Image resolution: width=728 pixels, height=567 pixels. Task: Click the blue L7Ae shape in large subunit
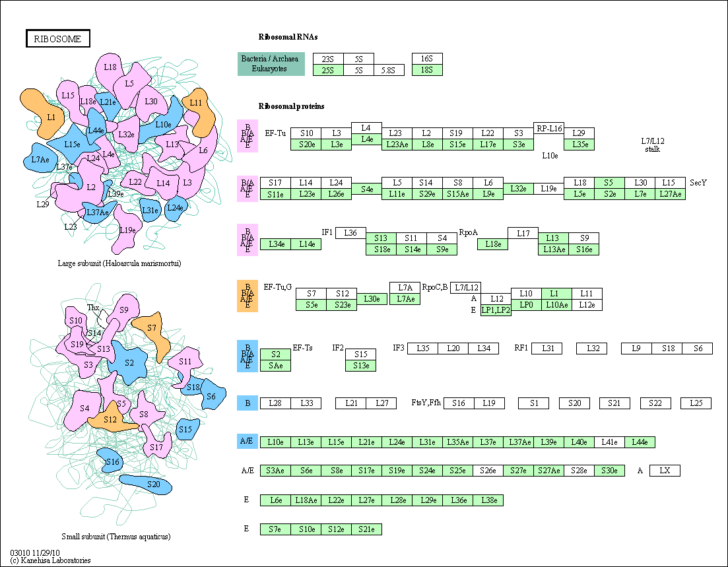[41, 158]
